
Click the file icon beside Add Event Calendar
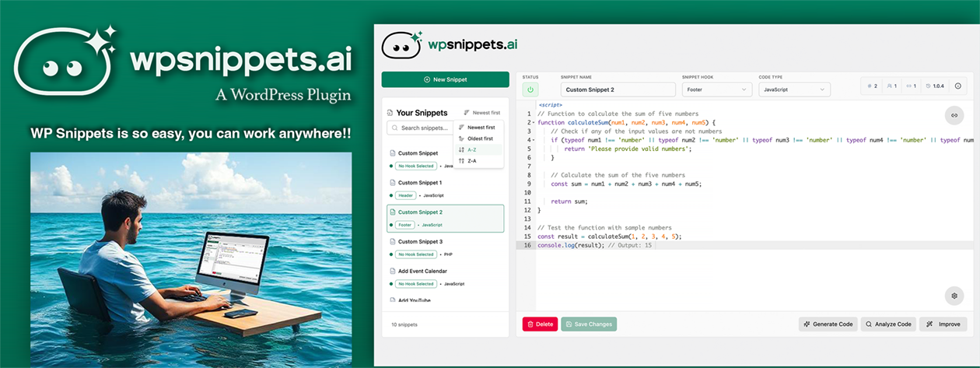[392, 271]
